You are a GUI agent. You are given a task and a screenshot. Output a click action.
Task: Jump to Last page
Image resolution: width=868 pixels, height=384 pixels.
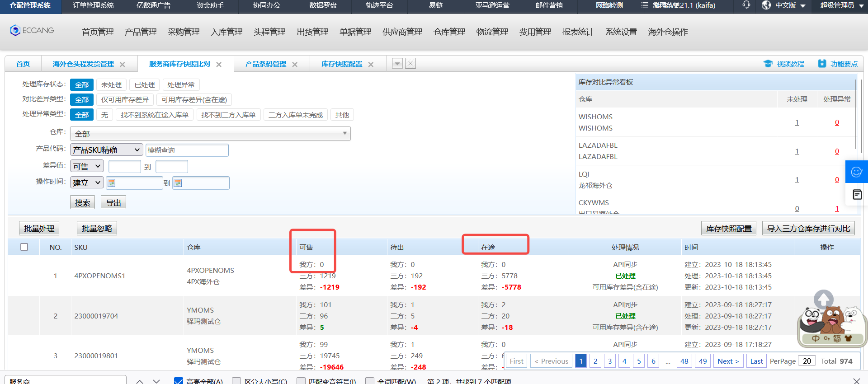[756, 361]
